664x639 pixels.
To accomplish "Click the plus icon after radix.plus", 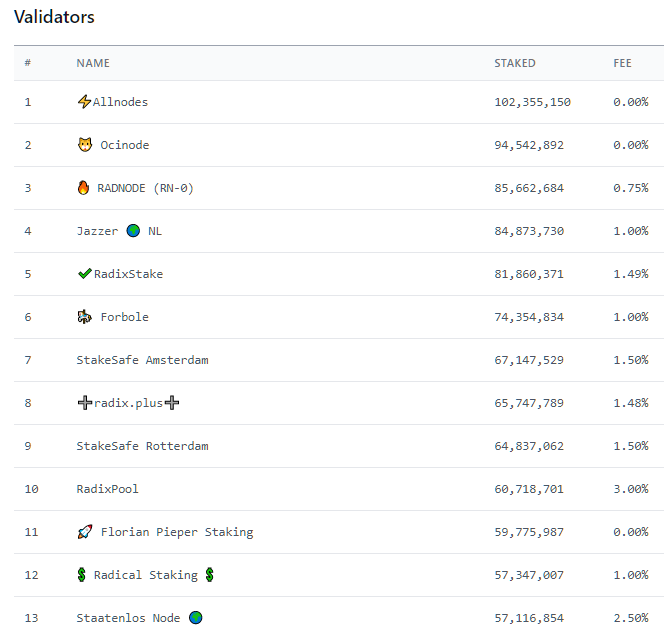I will (172, 403).
